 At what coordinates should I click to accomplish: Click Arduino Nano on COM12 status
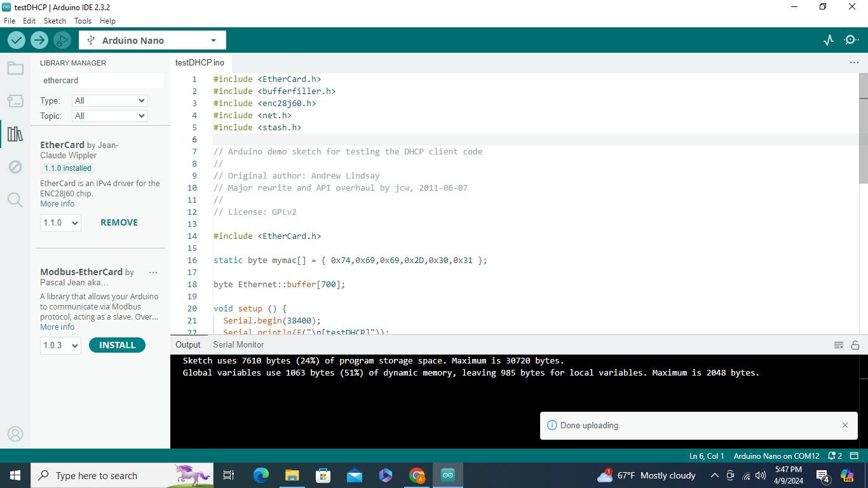(776, 456)
